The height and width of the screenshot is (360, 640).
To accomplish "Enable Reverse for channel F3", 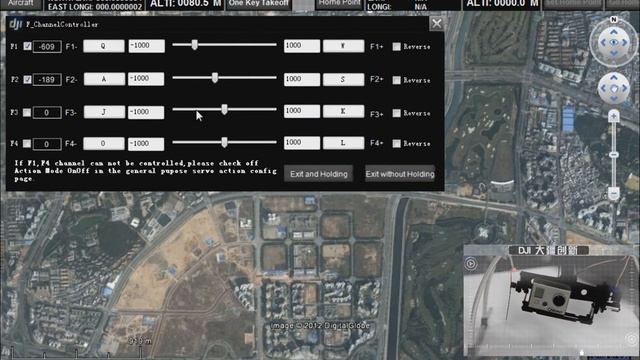I will tap(396, 113).
